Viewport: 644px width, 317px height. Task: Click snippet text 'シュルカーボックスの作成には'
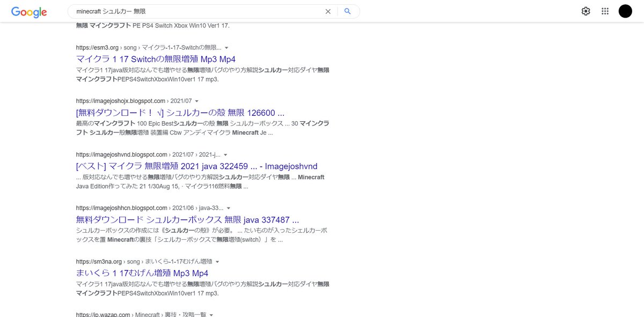pyautogui.click(x=120, y=230)
